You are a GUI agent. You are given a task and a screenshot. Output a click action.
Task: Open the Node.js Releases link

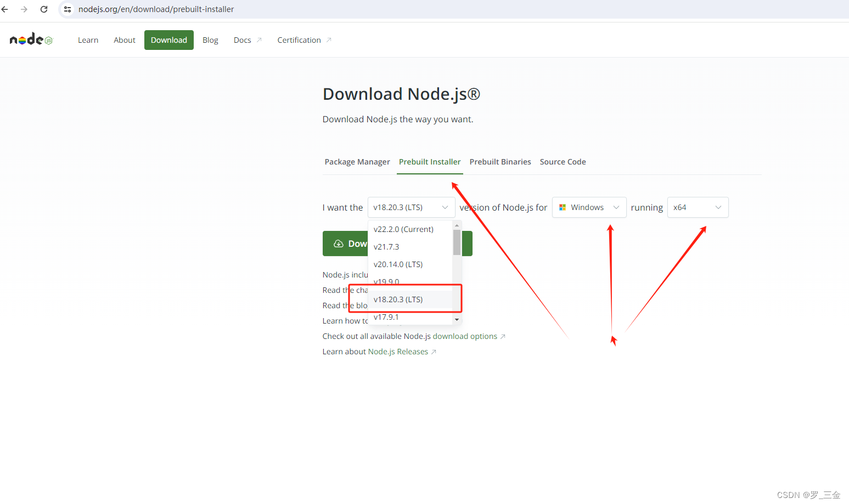tap(402, 352)
